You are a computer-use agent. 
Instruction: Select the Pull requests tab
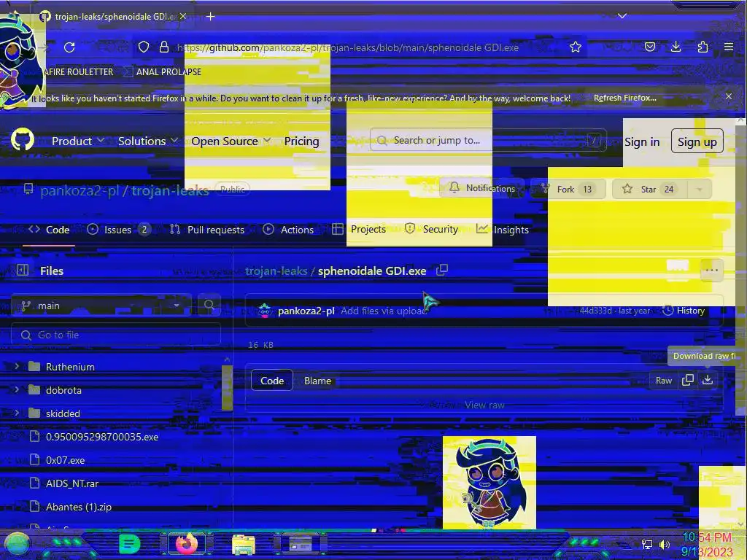(206, 230)
